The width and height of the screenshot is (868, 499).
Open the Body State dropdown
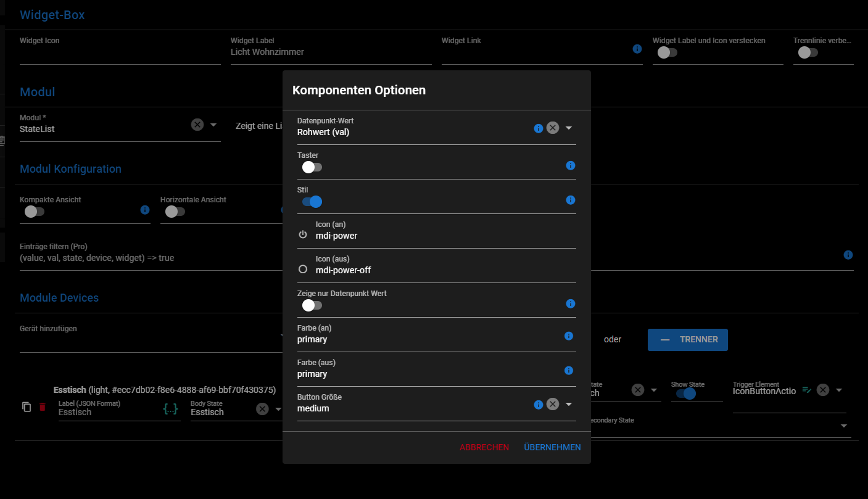[x=278, y=409]
